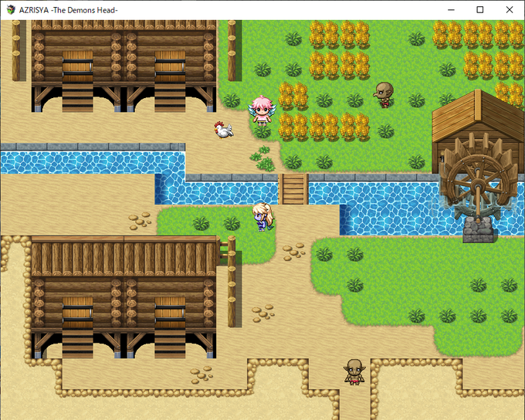Screen dimensions: 525x420
Task: Maximize the AZRISYA game window
Action: pos(479,10)
